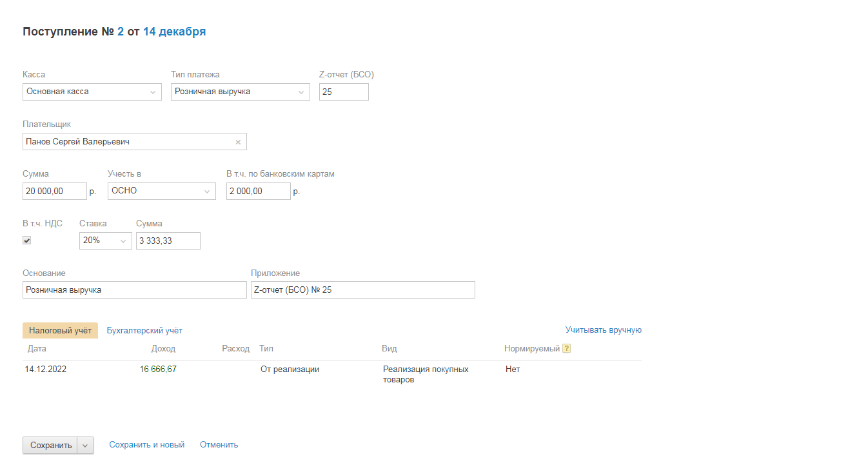Switch to the Налоговый учёт tab
This screenshot has height=472, width=868.
(x=60, y=331)
